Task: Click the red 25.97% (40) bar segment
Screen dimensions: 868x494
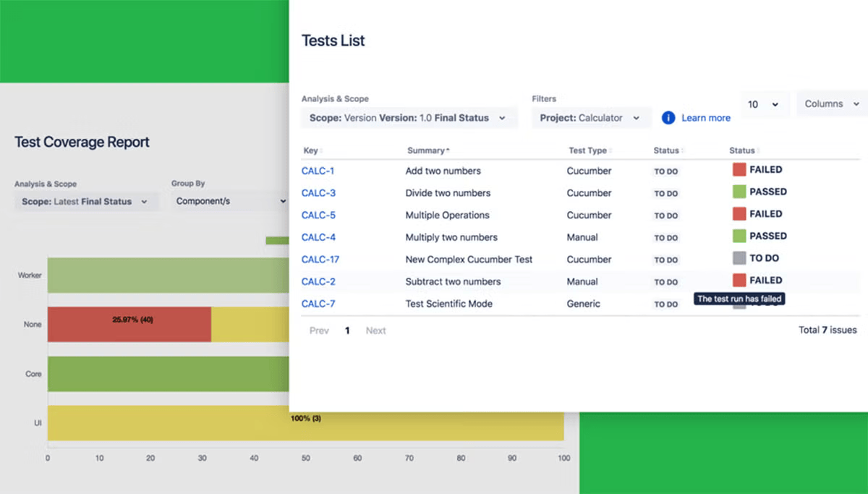Action: [x=129, y=324]
